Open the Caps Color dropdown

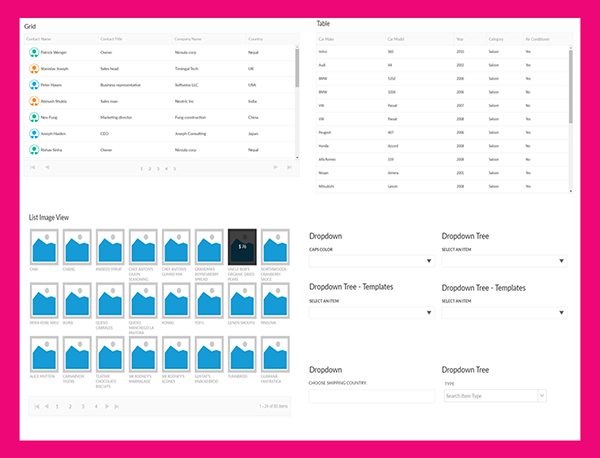click(371, 261)
